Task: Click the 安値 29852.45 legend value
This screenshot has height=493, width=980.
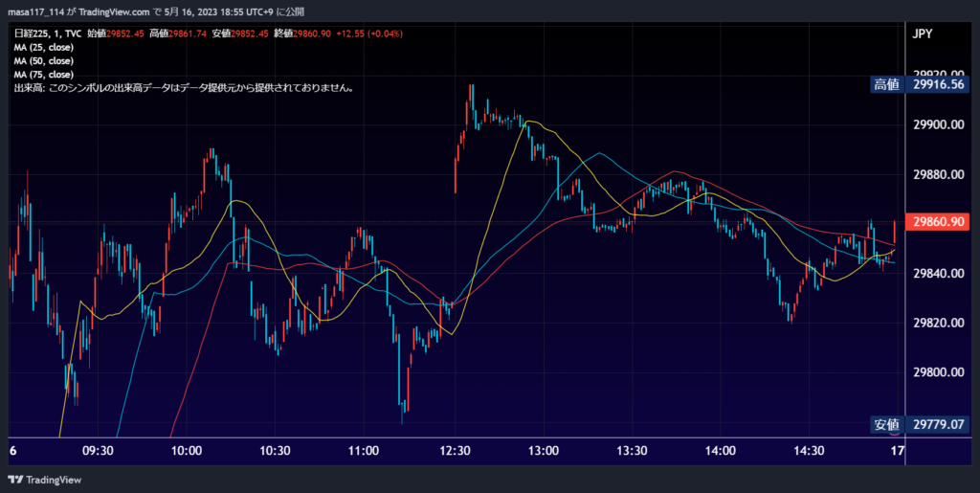Action: coord(240,34)
